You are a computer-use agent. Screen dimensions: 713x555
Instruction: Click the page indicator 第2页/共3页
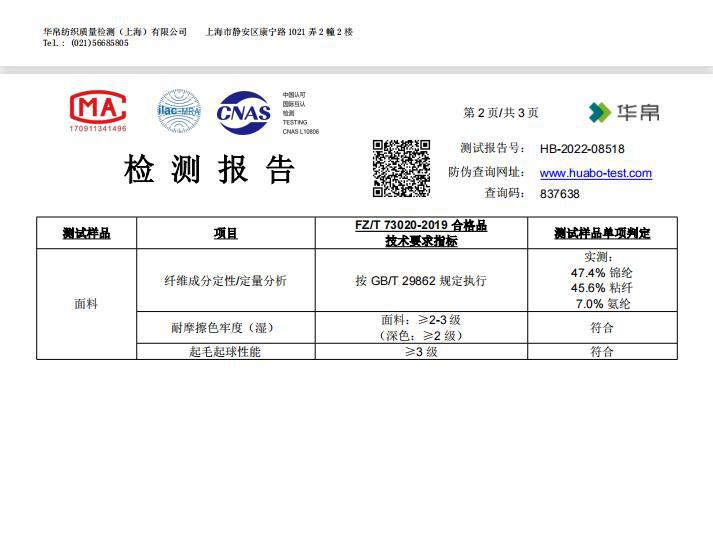coord(501,113)
